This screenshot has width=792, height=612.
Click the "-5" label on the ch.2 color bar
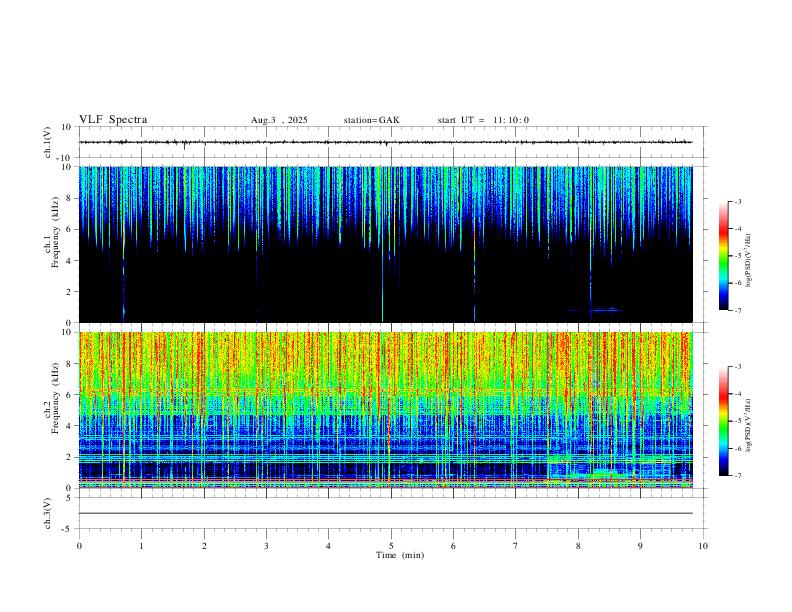pyautogui.click(x=738, y=421)
